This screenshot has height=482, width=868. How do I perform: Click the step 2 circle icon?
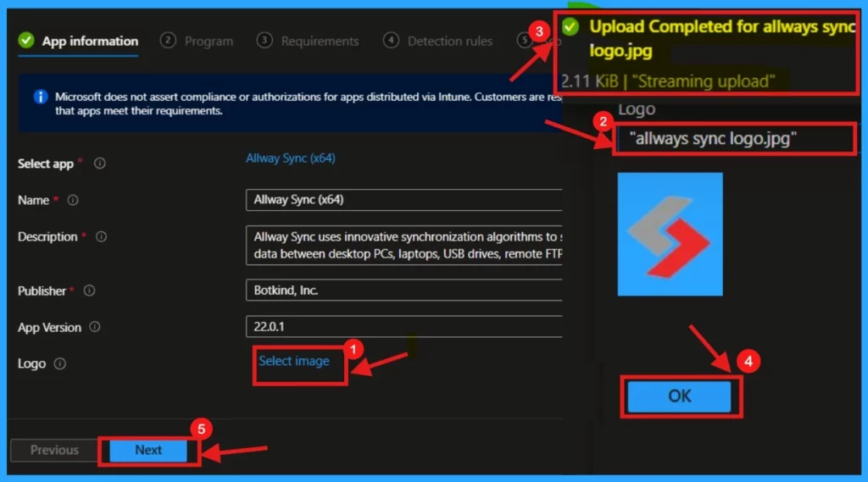click(x=168, y=41)
